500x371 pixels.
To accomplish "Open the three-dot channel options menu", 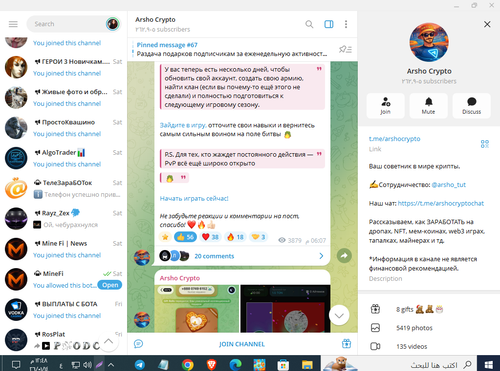I will pos(346,24).
